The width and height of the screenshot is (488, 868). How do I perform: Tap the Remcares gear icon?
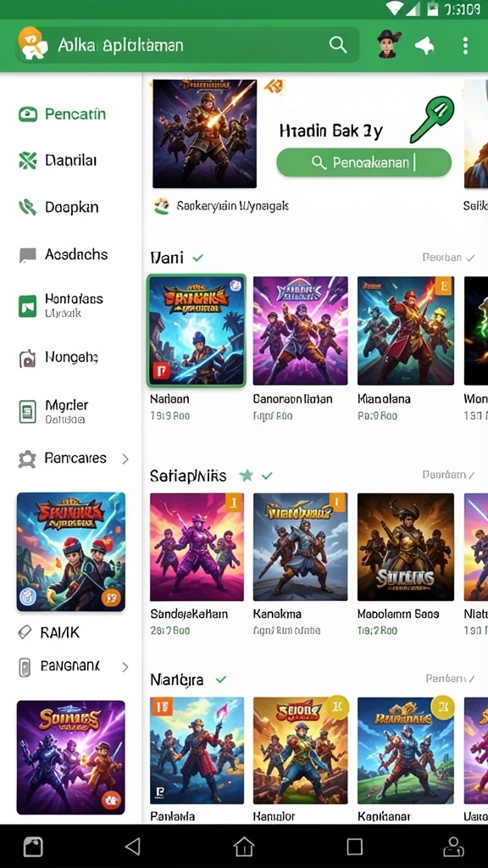click(x=28, y=459)
